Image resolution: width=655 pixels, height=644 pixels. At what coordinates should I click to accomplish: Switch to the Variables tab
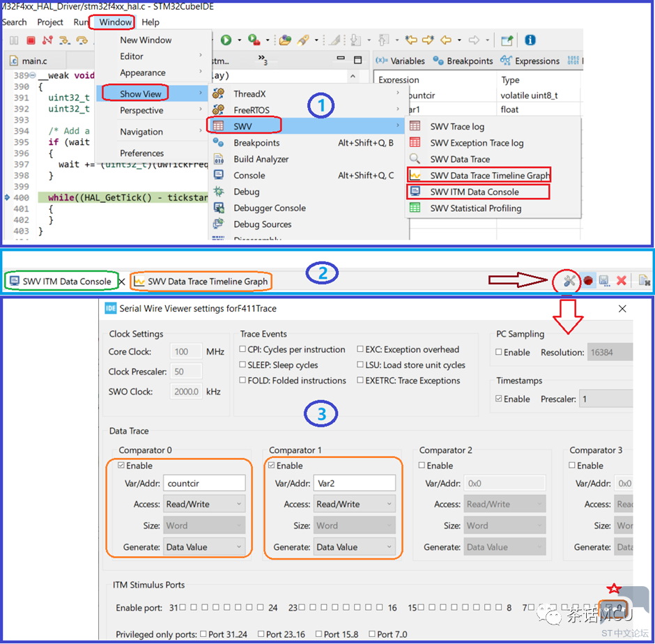point(400,61)
